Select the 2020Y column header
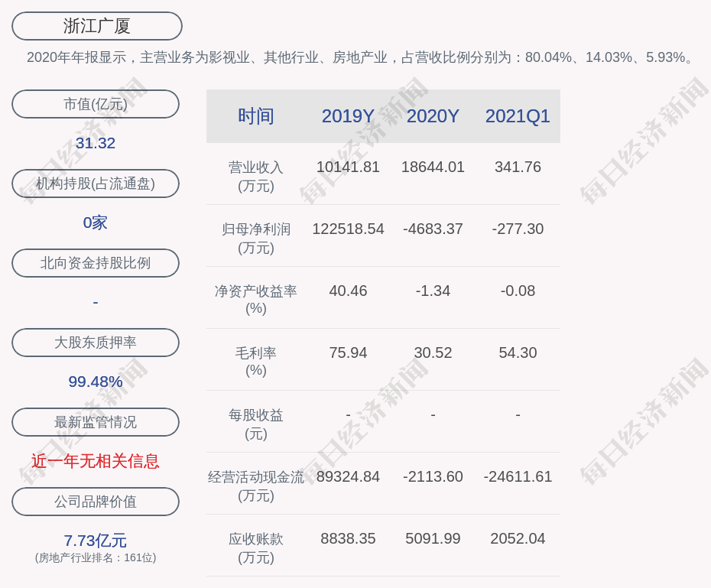This screenshot has height=588, width=711. [x=433, y=116]
